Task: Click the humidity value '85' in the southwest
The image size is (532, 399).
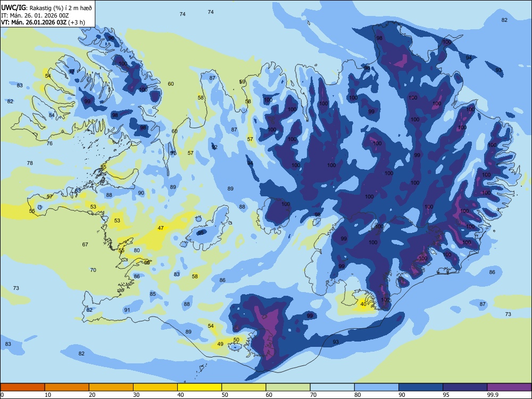Action: [x=153, y=294]
